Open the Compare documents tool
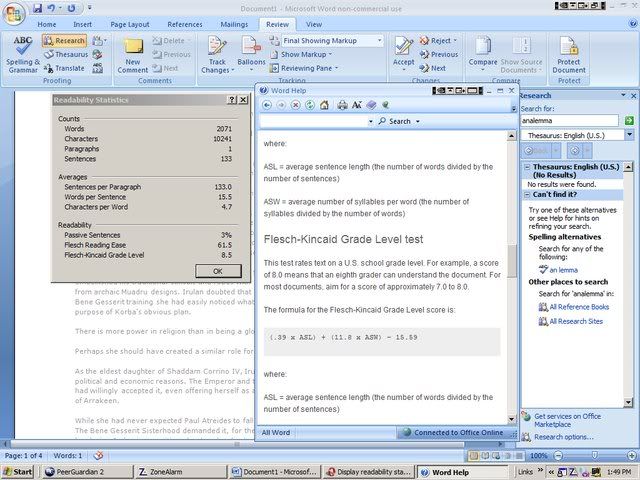The height and width of the screenshot is (480, 640). [x=482, y=53]
